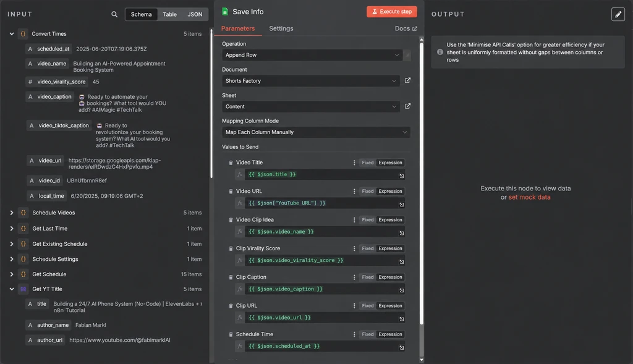Switch input view to Table
633x364 pixels.
169,15
